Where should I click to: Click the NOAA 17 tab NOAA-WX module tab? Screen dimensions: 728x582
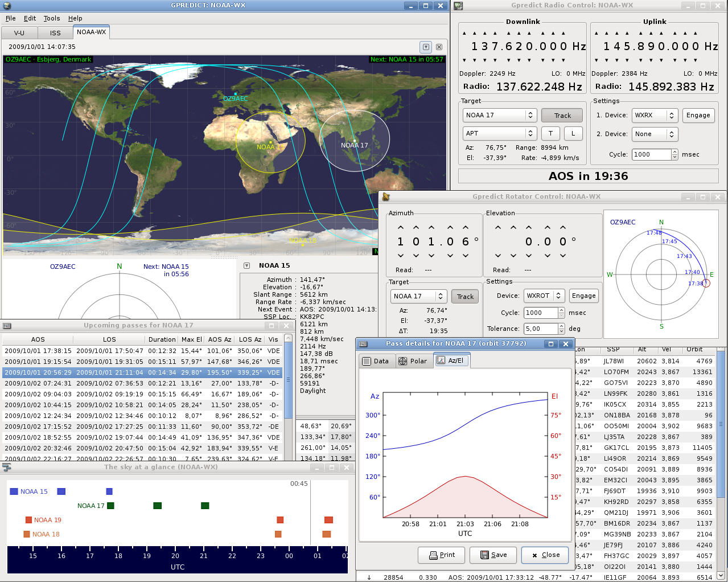tap(91, 32)
